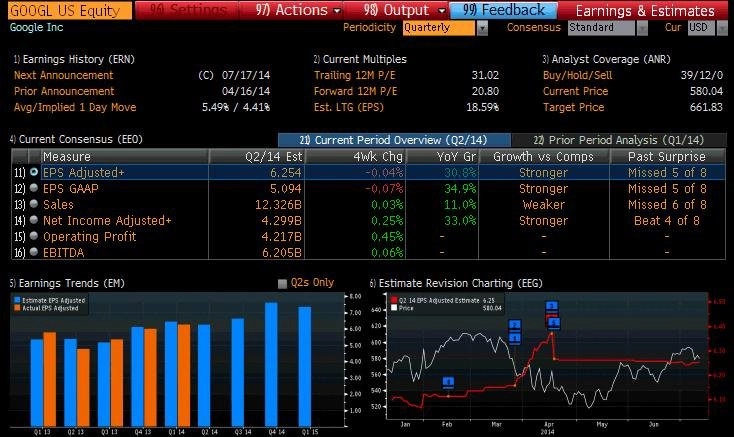
Task: Click the Weaker cell in Sales row
Action: (543, 204)
